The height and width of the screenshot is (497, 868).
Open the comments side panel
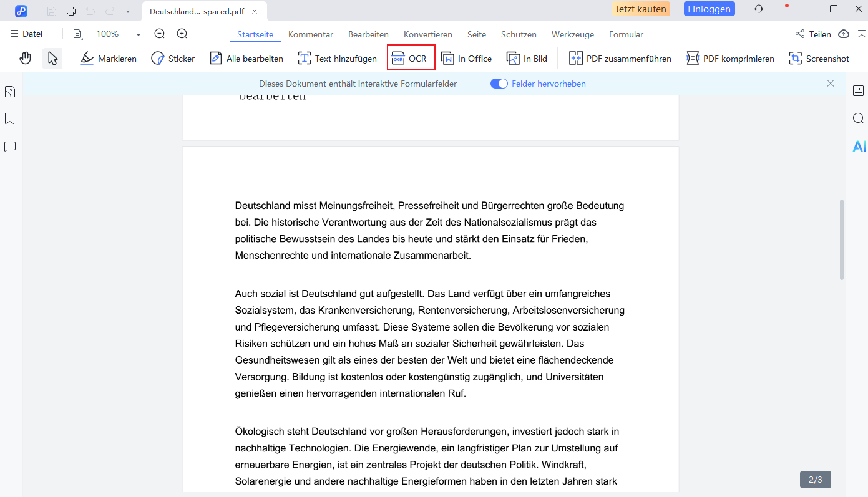point(10,147)
